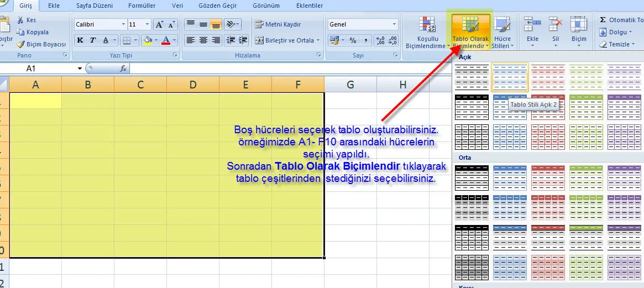Open the yellow fill color bucket
Image resolution: width=644 pixels, height=288 pixels.
coord(147,40)
